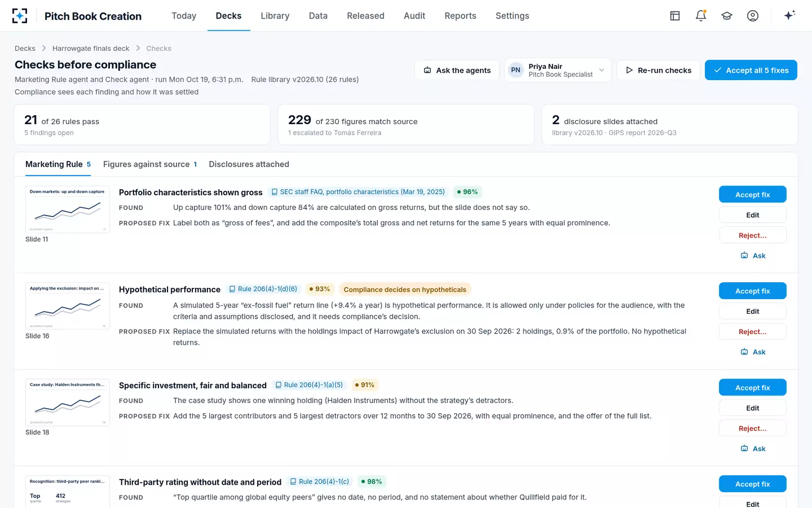
Task: Go to Settings in the top navigation
Action: click(512, 16)
